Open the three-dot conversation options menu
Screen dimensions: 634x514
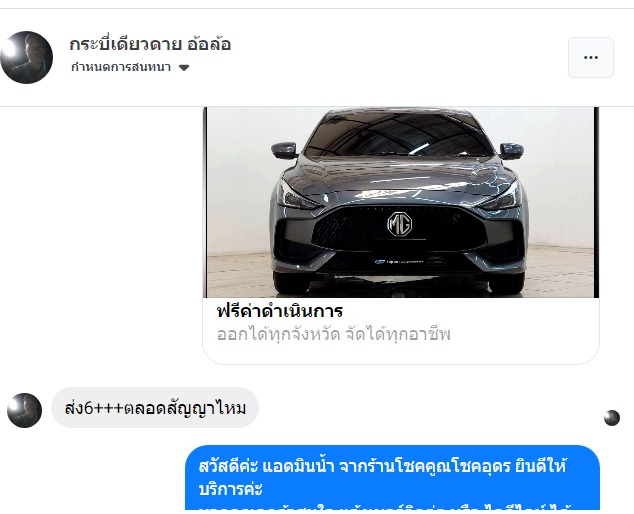pos(591,57)
